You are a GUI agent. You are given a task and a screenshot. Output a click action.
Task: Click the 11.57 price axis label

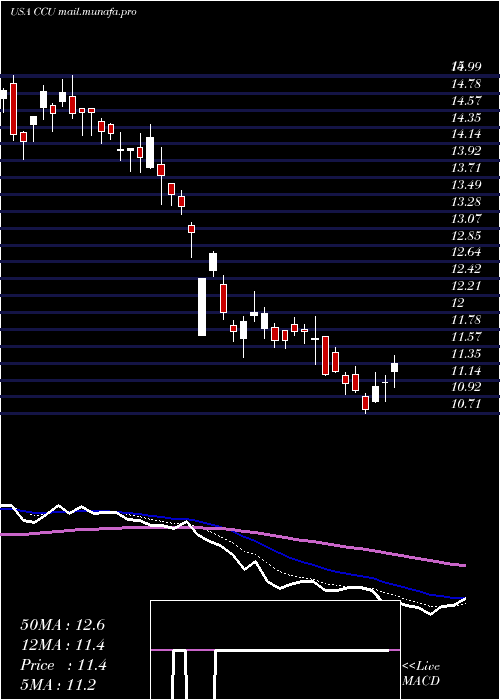(x=466, y=337)
